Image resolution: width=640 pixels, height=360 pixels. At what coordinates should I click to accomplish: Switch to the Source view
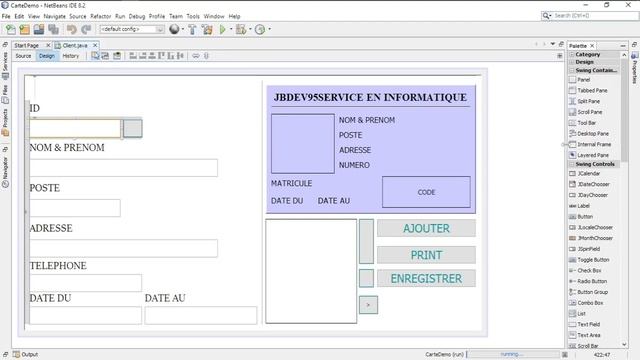coord(23,56)
